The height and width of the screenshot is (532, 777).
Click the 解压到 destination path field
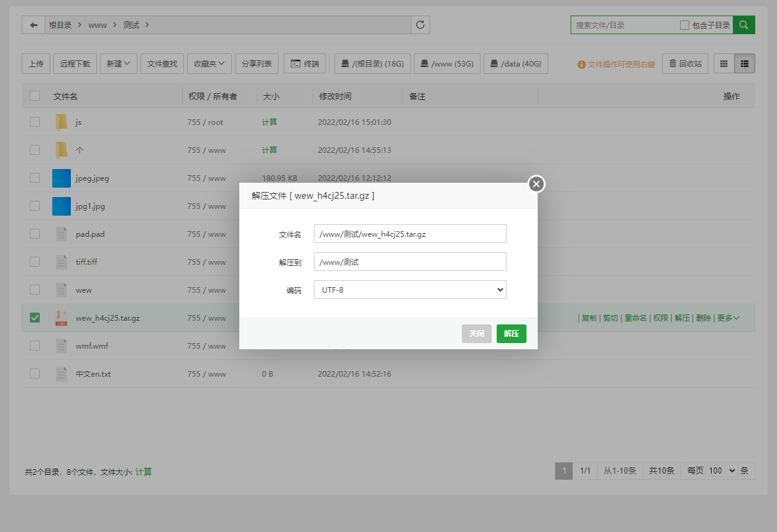pyautogui.click(x=410, y=262)
